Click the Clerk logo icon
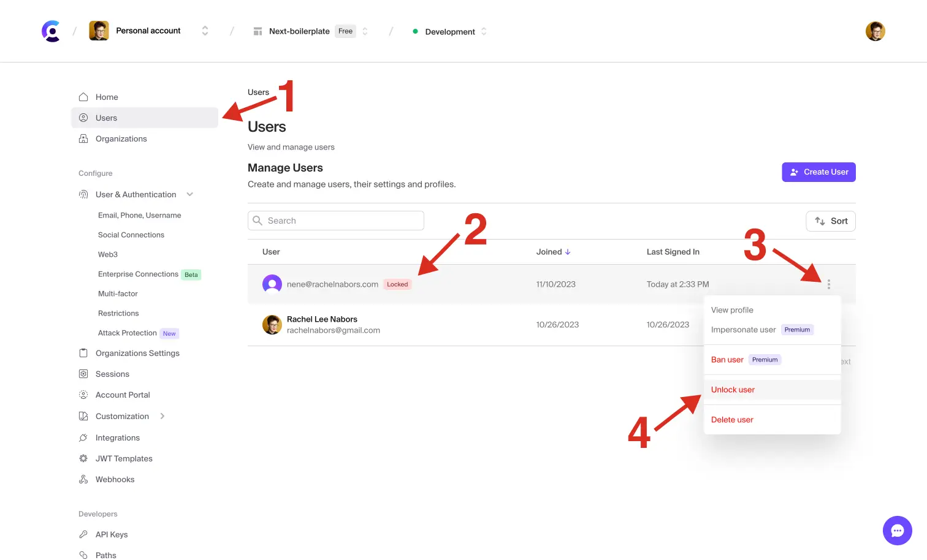Viewport: 927px width, 560px height. coord(51,31)
